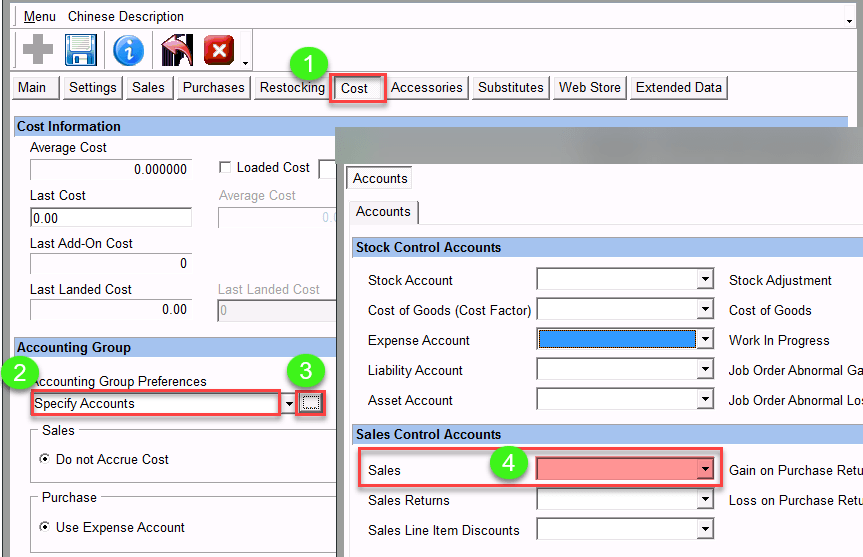Open the blue Information icon
This screenshot has width=863, height=557.
129,50
